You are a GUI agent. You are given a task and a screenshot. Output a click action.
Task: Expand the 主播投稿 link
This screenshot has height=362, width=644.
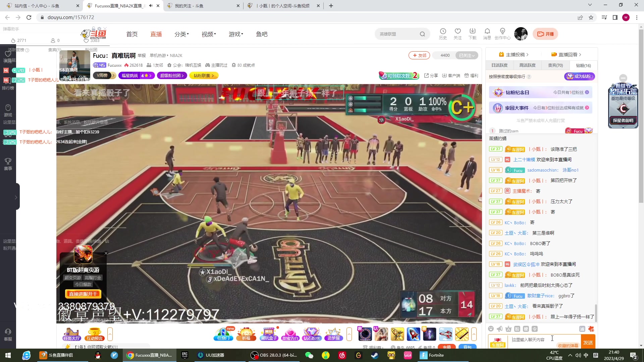click(514, 55)
